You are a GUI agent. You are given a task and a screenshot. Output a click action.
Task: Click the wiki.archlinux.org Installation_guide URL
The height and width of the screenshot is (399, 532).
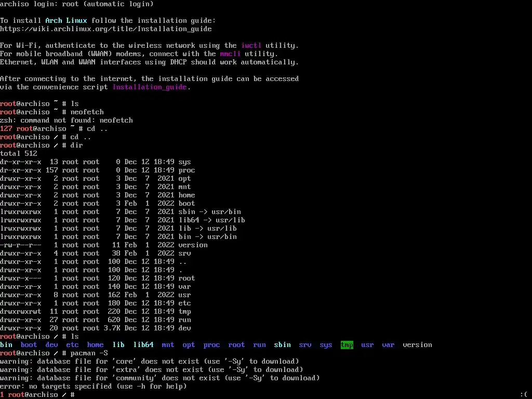click(x=106, y=29)
